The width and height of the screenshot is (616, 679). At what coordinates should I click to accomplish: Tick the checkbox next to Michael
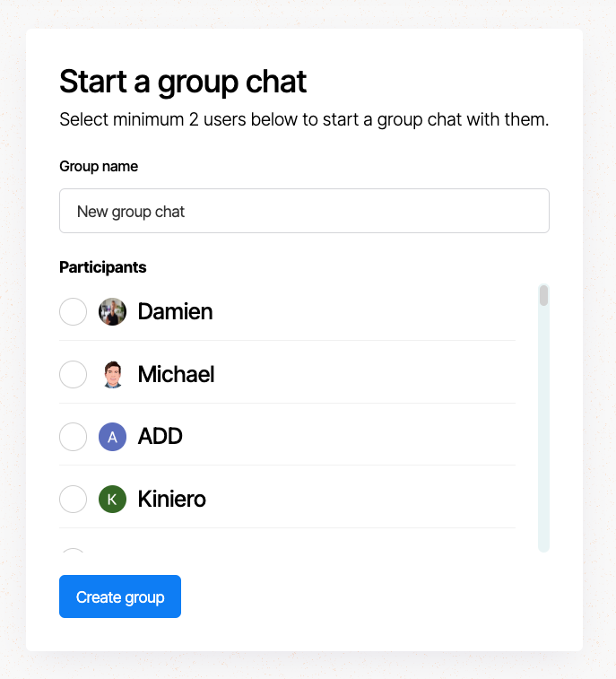[73, 374]
